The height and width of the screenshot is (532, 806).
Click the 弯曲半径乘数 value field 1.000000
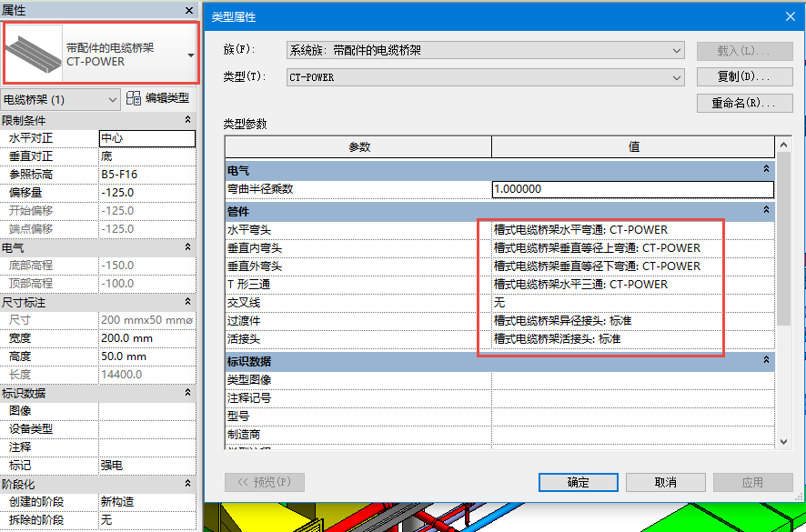633,189
